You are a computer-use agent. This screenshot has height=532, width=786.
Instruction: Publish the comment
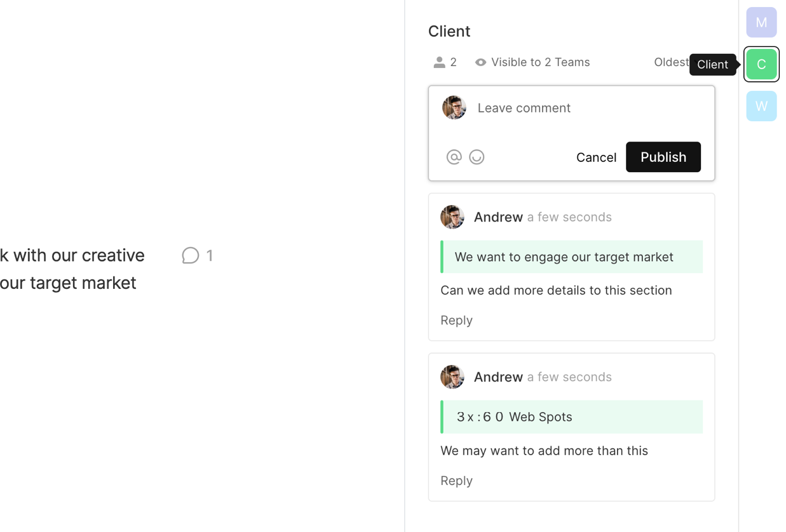coord(663,157)
